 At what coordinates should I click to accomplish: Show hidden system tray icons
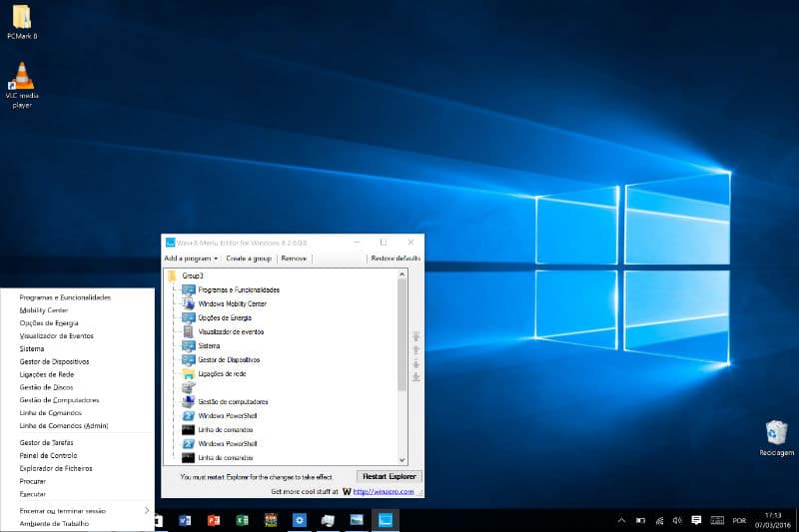pos(621,520)
